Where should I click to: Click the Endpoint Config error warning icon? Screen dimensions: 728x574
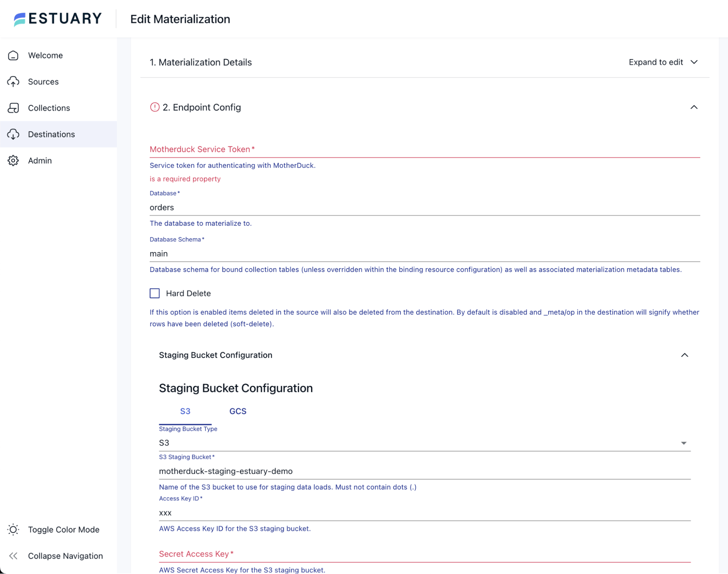pyautogui.click(x=155, y=107)
